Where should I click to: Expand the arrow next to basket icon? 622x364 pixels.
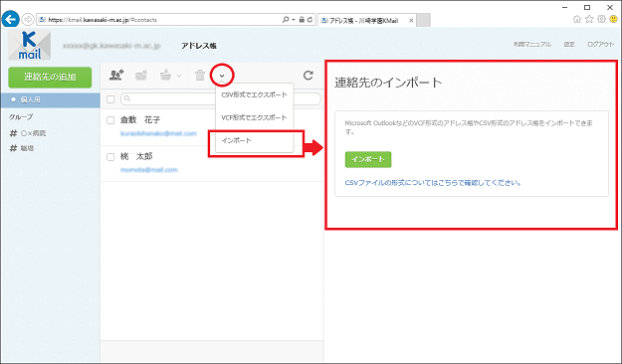[x=179, y=76]
